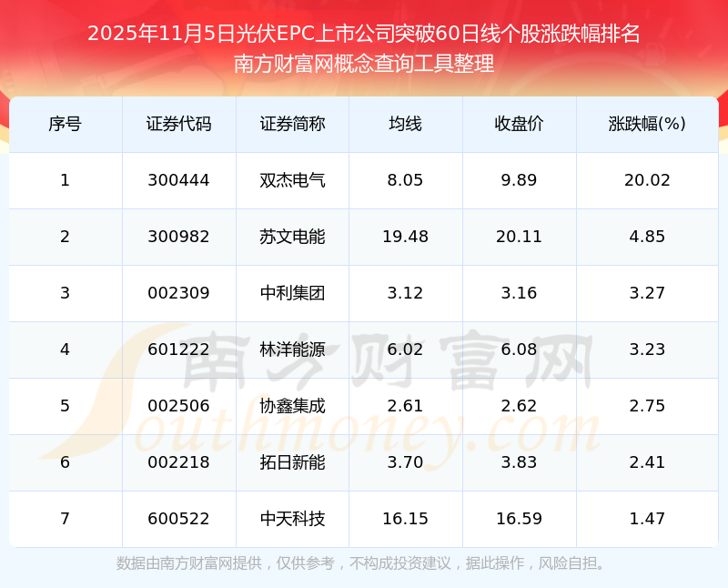
Task: Click the 收盘价 column header
Action: (x=519, y=124)
